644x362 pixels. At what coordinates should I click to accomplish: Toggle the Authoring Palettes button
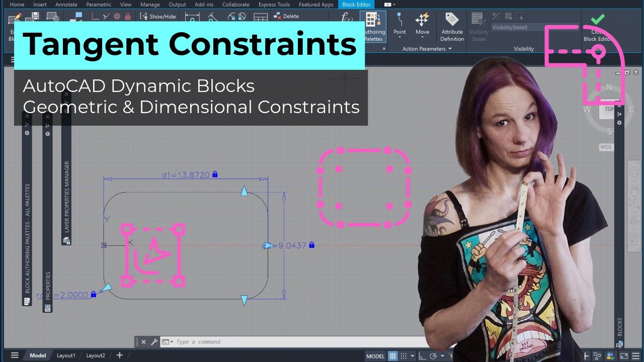point(373,27)
